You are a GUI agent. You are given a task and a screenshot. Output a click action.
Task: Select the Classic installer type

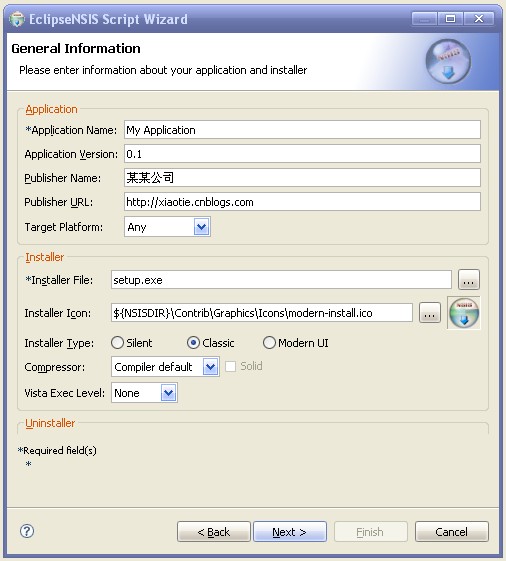[210, 343]
